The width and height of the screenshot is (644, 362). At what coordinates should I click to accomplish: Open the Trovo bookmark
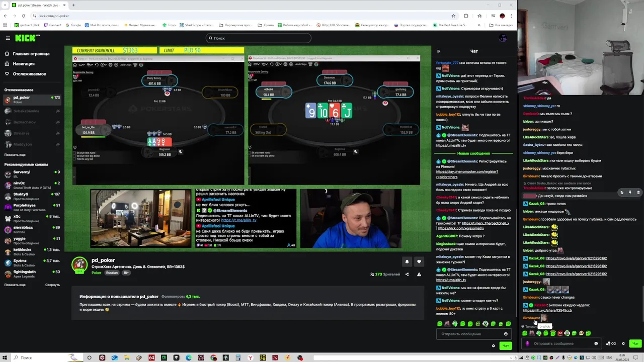coord(170,25)
